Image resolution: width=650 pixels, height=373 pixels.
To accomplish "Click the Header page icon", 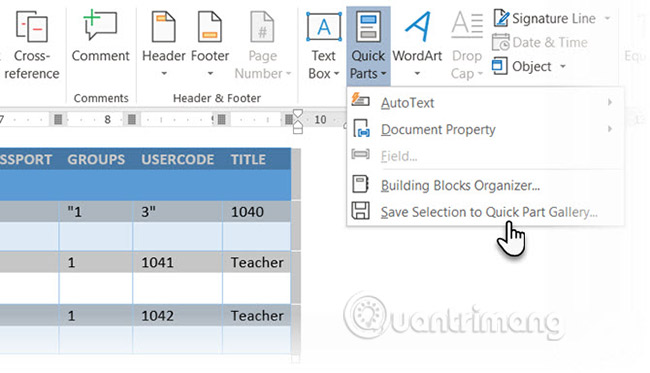I will coord(163,27).
